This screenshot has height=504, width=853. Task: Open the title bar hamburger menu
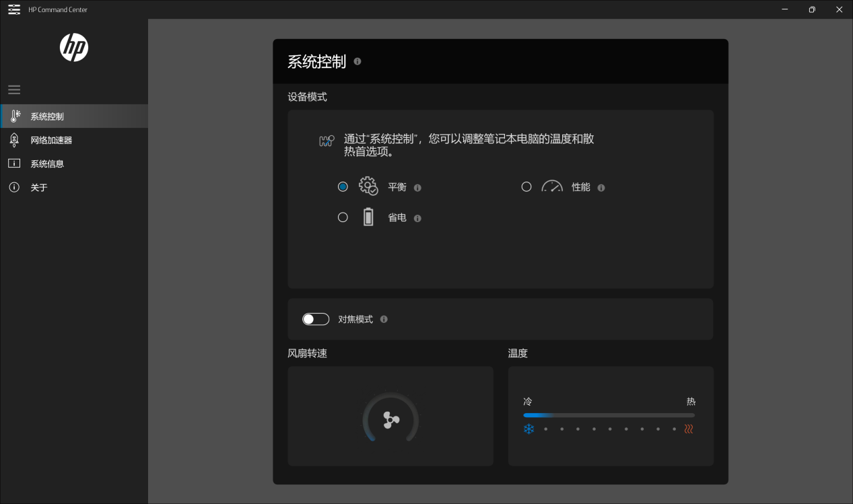[x=13, y=9]
